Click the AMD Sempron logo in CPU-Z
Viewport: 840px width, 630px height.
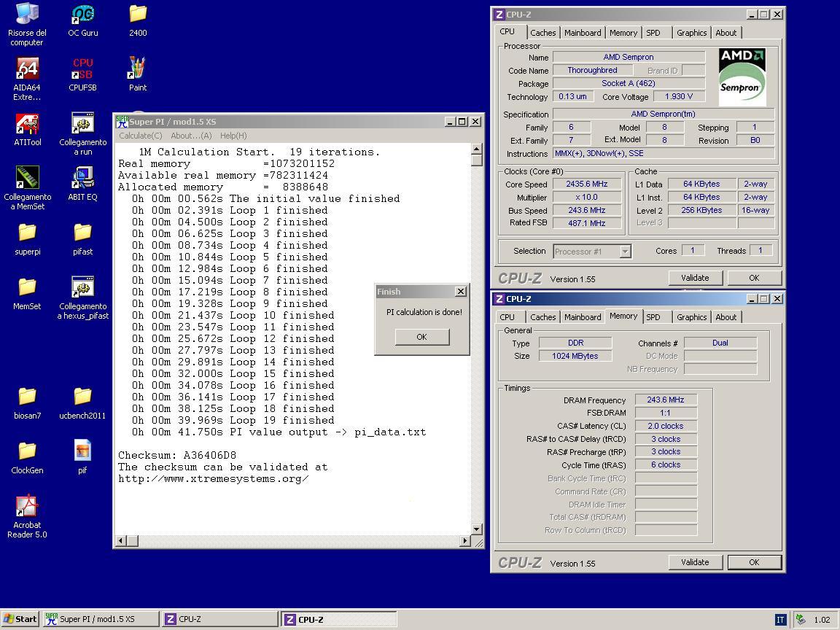[742, 77]
